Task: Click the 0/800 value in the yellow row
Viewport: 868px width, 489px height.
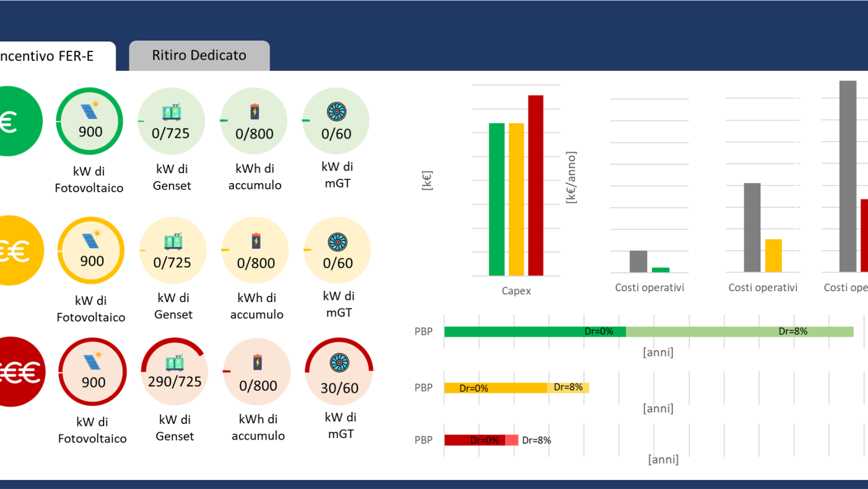Action: click(256, 263)
